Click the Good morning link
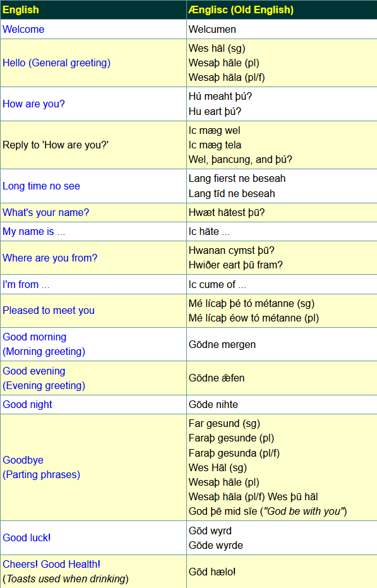This screenshot has width=377, height=588. 35,337
